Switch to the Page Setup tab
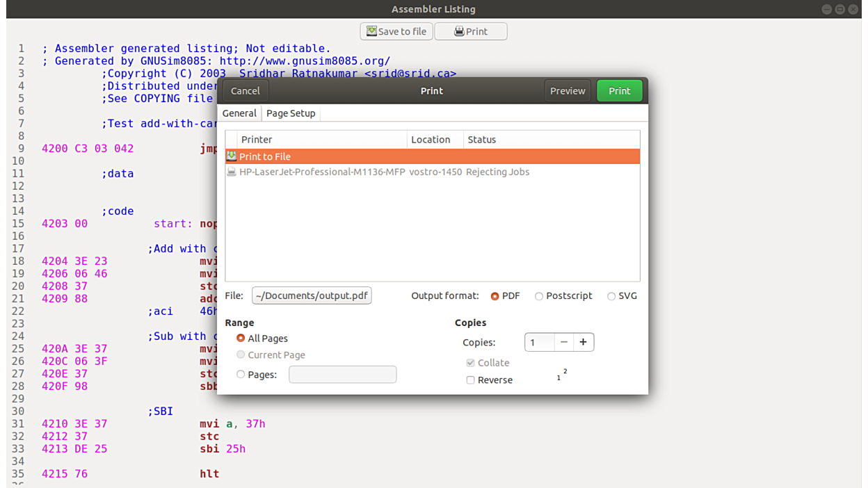 291,113
